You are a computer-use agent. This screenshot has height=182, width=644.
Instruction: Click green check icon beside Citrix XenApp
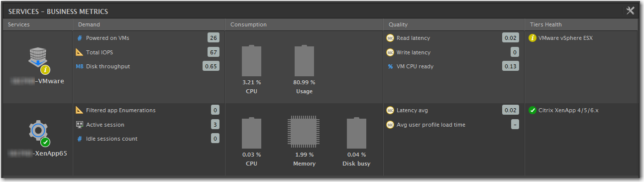533,110
